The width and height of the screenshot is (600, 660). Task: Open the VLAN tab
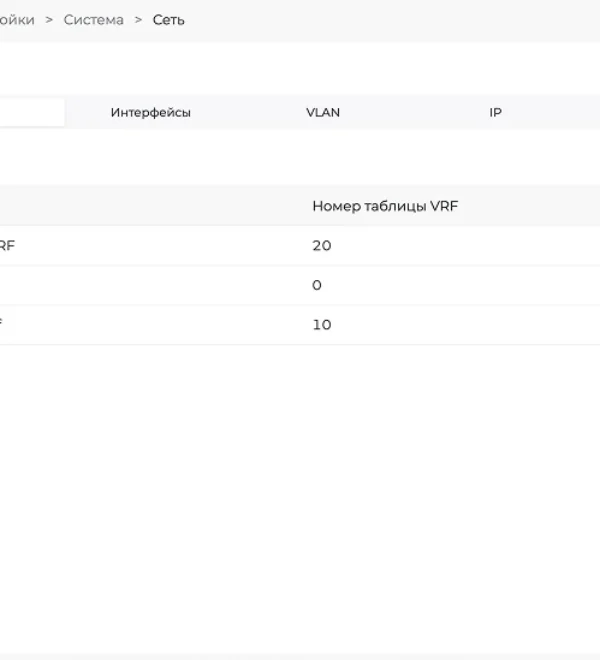point(323,112)
